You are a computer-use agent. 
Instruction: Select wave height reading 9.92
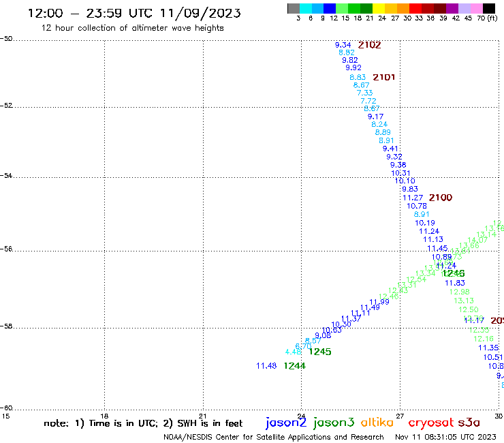[x=353, y=67]
